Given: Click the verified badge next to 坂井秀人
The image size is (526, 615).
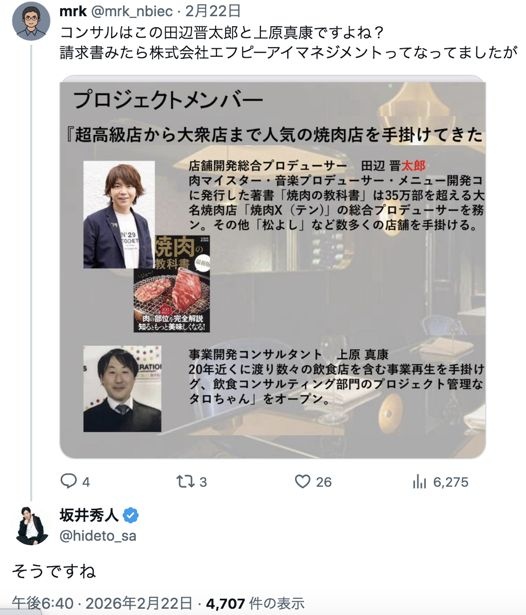Looking at the screenshot, I should pyautogui.click(x=131, y=515).
